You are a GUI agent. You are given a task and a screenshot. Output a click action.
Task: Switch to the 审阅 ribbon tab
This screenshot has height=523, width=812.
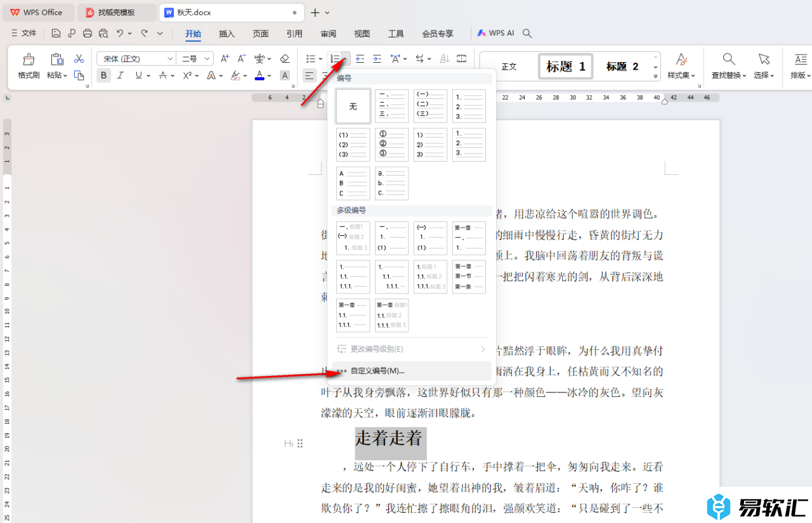tap(328, 34)
